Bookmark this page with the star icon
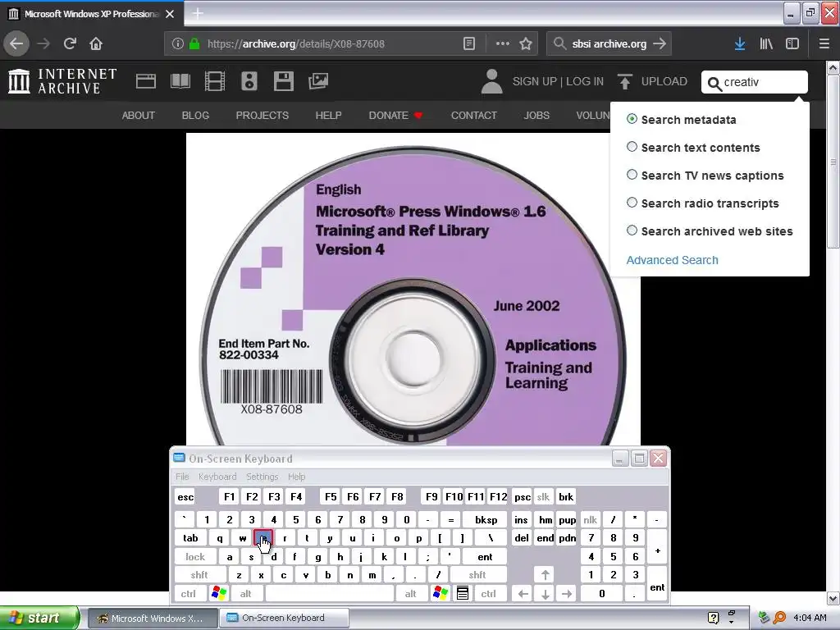The width and height of the screenshot is (840, 630). (526, 44)
